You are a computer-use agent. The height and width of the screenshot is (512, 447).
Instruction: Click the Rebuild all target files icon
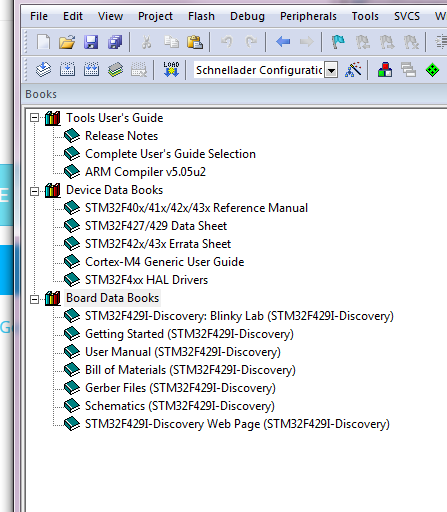91,70
